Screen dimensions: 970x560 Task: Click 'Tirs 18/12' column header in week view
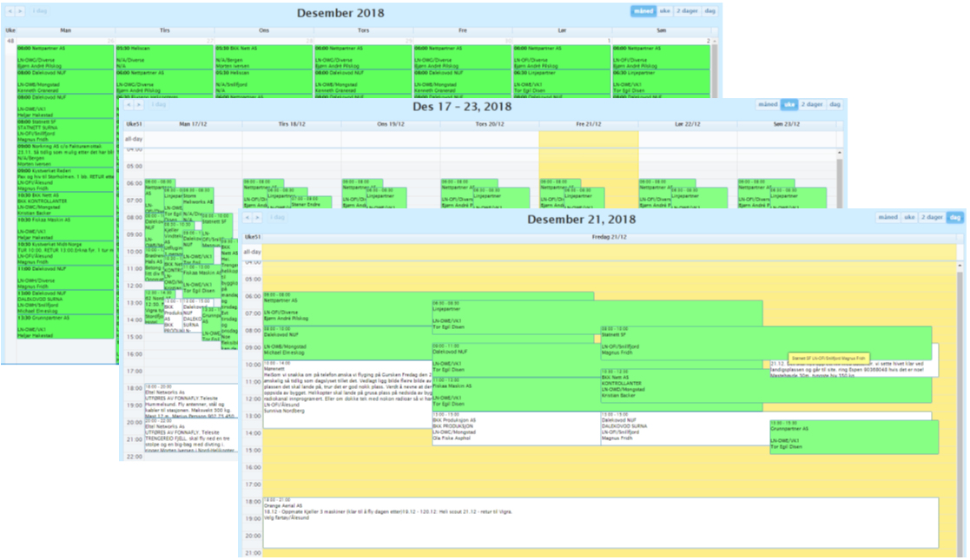292,124
